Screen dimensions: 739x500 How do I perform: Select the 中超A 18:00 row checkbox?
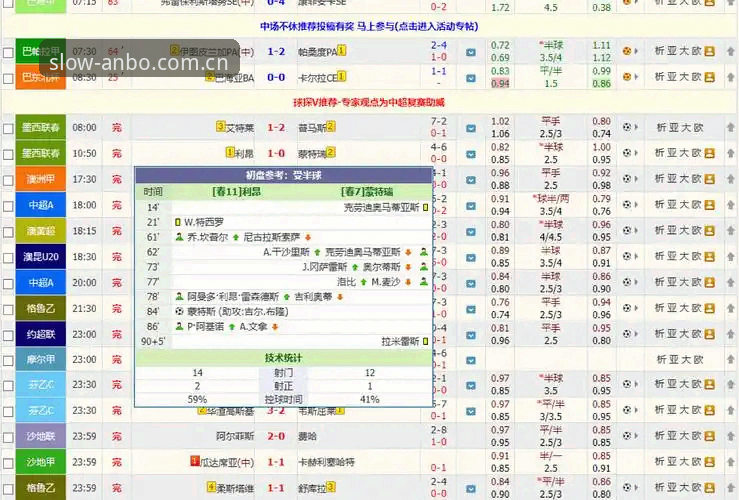pyautogui.click(x=8, y=206)
